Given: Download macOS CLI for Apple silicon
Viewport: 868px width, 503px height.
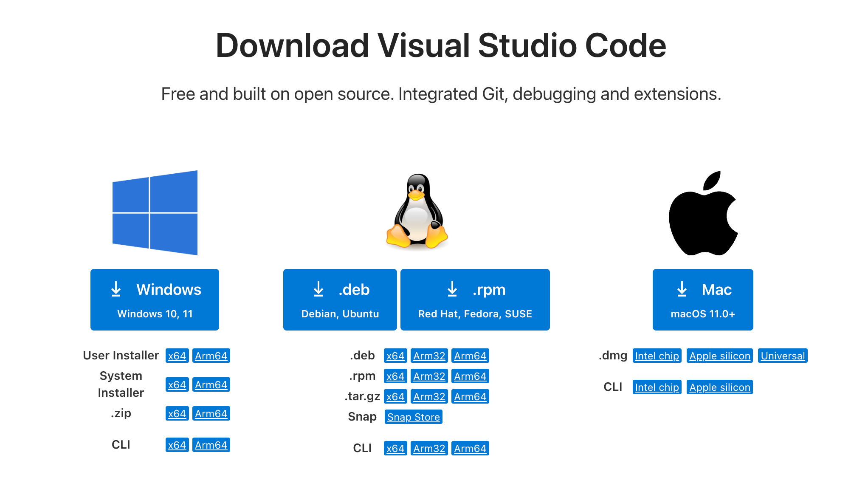Looking at the screenshot, I should tap(720, 387).
